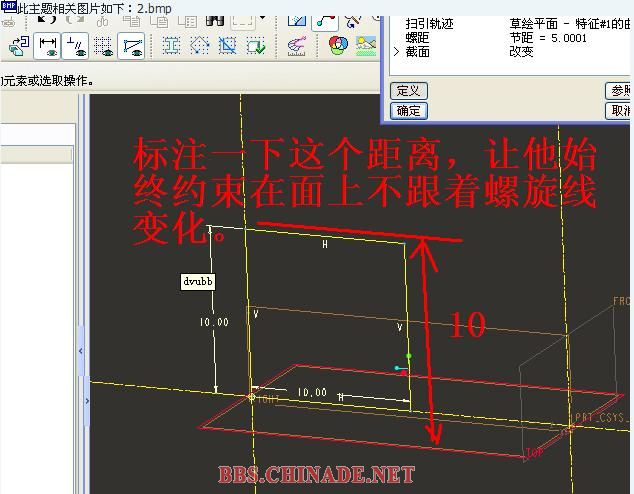Click the 确定 (OK) button
This screenshot has height=494, width=634.
click(408, 110)
